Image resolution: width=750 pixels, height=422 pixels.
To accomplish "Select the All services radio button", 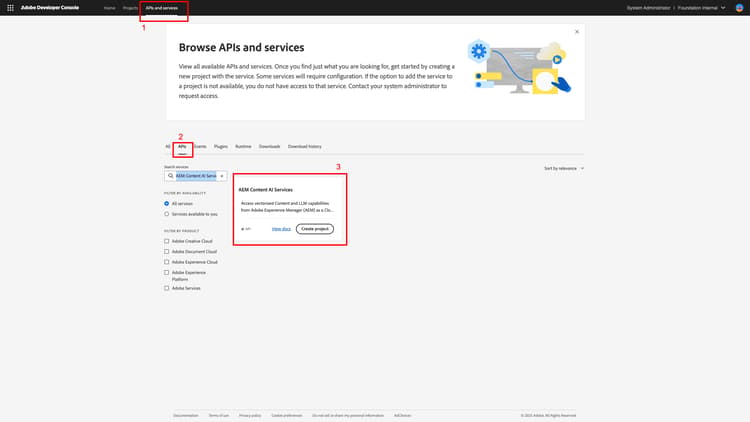I will (166, 204).
